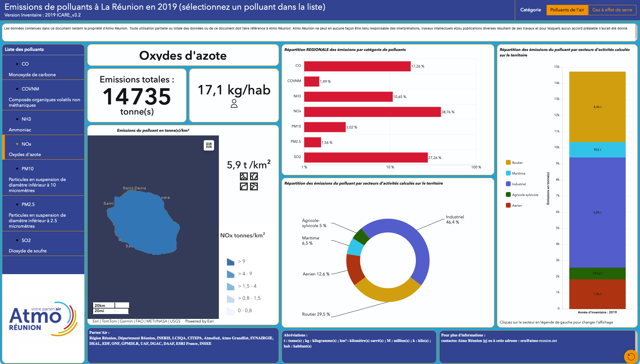This screenshot has width=640, height=364.
Task: Toggle the Routier series in the chart legend
Action: coord(514,163)
